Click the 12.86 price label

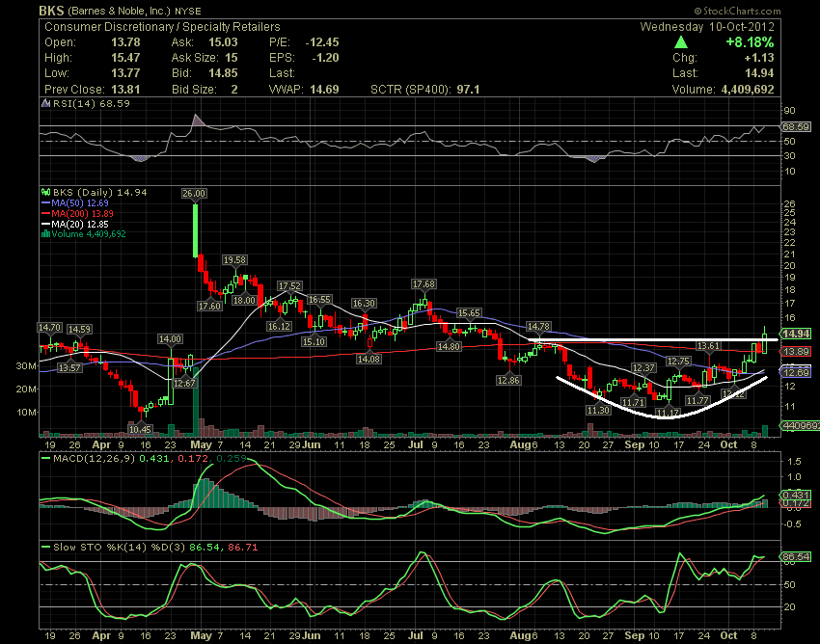pyautogui.click(x=508, y=380)
